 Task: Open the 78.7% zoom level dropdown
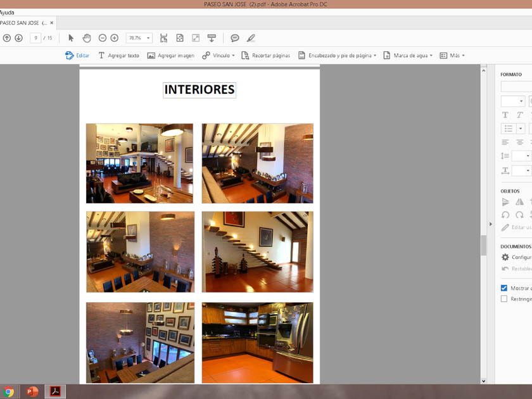click(148, 38)
